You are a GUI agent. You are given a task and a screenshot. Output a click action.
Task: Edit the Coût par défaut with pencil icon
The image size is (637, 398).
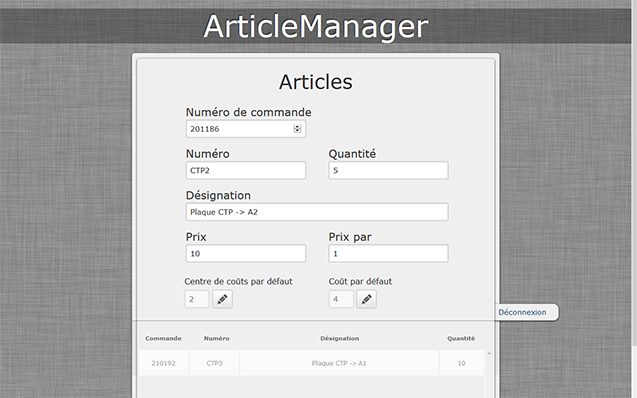[366, 299]
